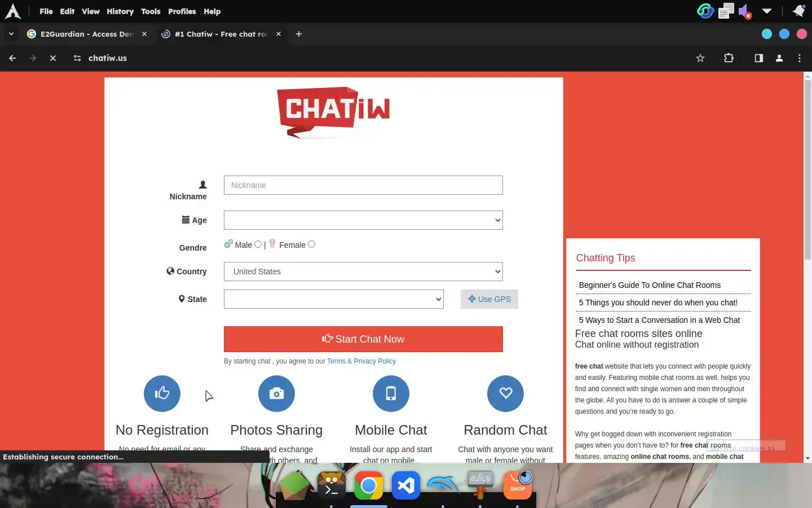Open the orange SHOP dock icon
Screen dimensions: 812x508
coord(518,485)
